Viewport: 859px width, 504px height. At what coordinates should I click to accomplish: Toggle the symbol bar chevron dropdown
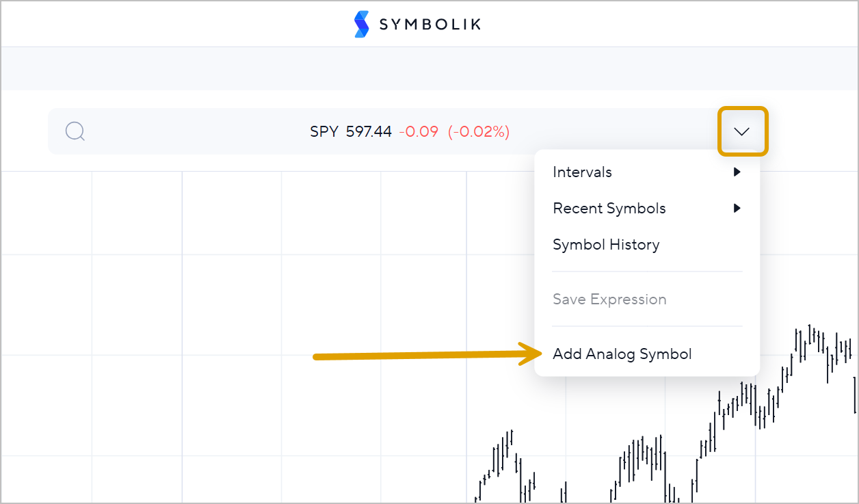coord(742,131)
